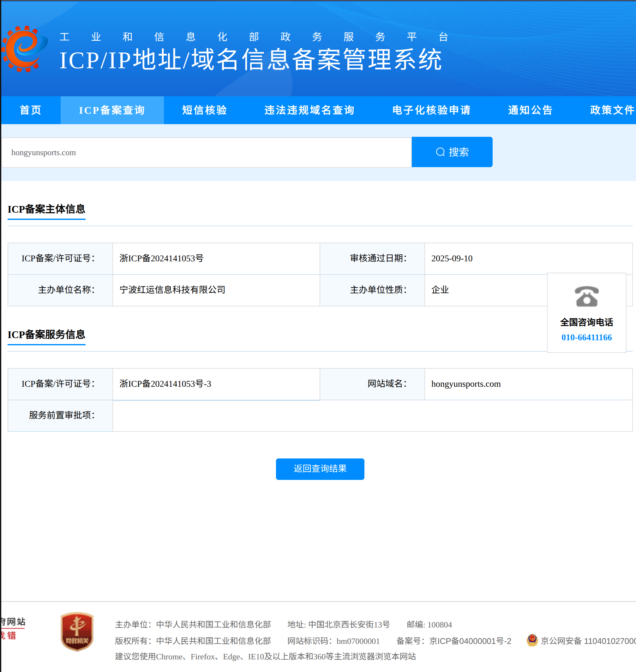Click the 返回查询结果 button
Screen dimensions: 636x672
(x=320, y=469)
